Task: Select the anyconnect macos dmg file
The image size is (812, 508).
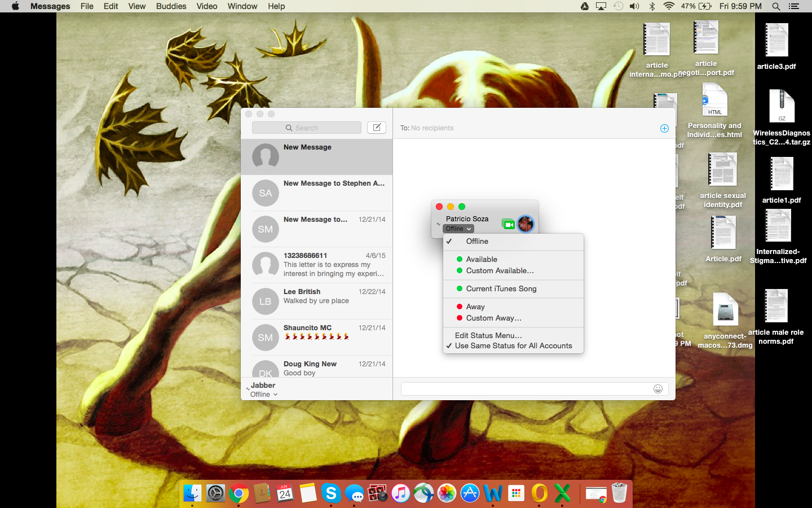Action: (x=725, y=320)
